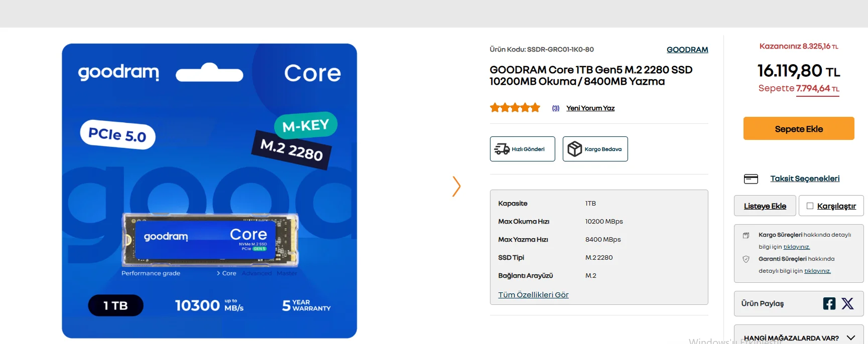Image resolution: width=868 pixels, height=344 pixels.
Task: Add product with Sepete Ekle button
Action: click(x=799, y=128)
